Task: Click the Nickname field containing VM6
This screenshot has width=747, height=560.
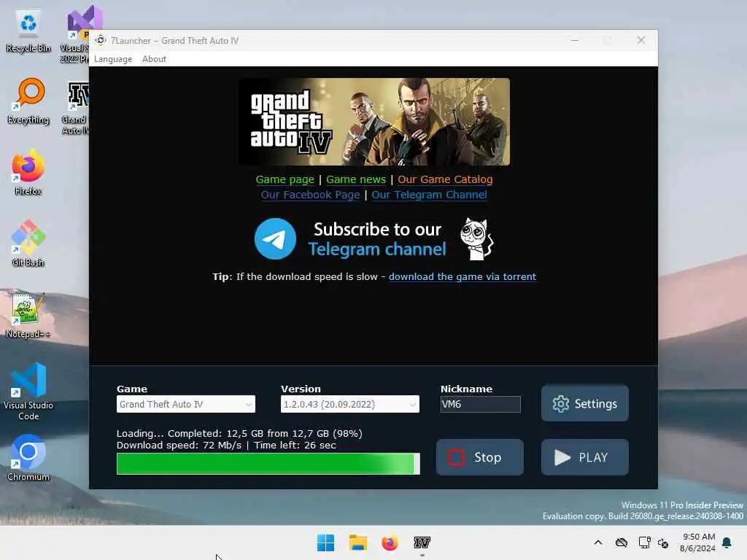Action: coord(480,404)
